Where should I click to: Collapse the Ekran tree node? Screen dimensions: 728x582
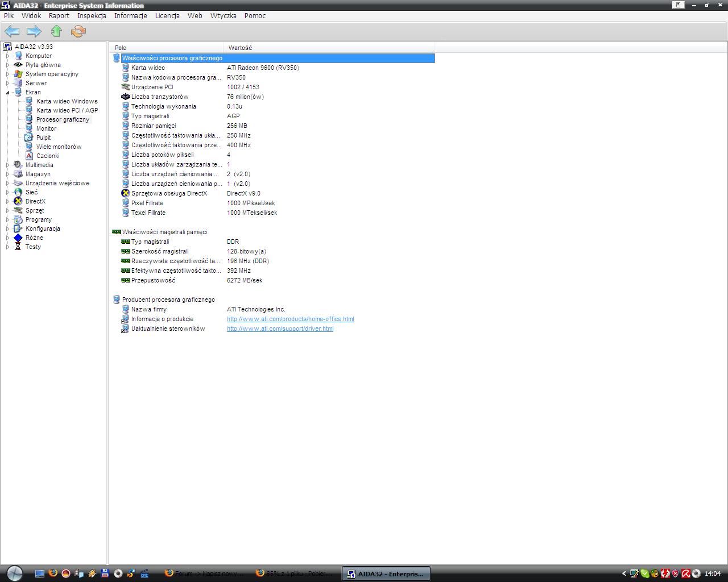[x=7, y=92]
